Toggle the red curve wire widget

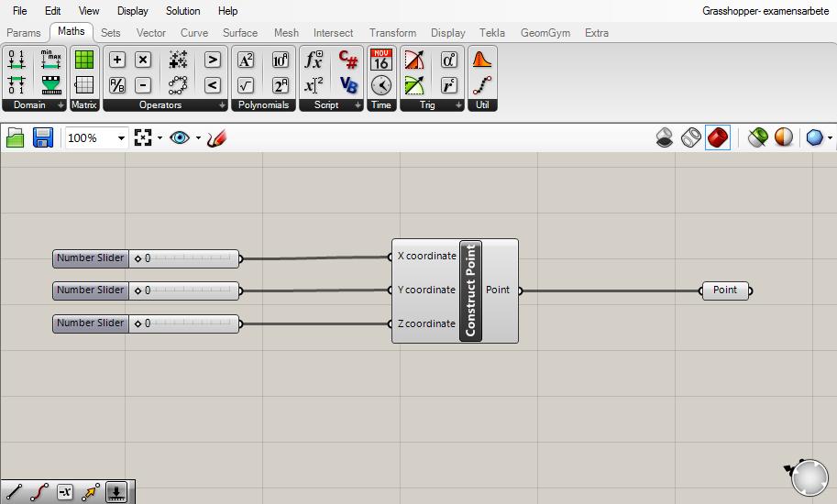tap(39, 492)
